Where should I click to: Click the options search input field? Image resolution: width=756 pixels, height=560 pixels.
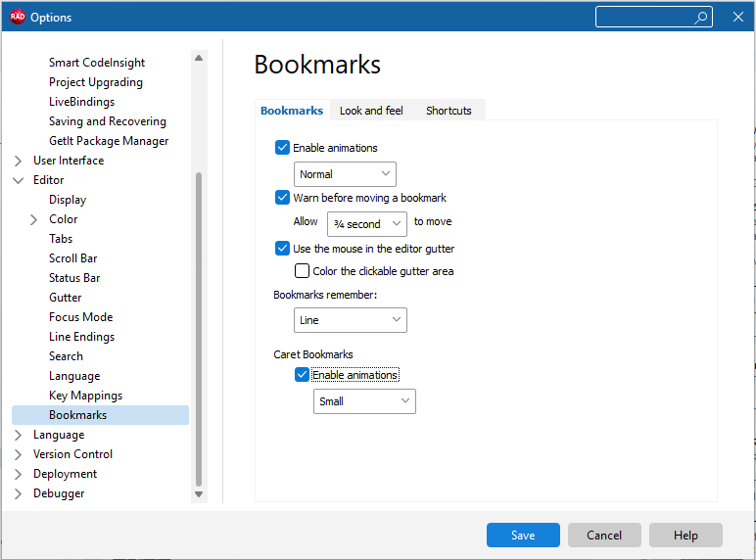click(x=654, y=18)
